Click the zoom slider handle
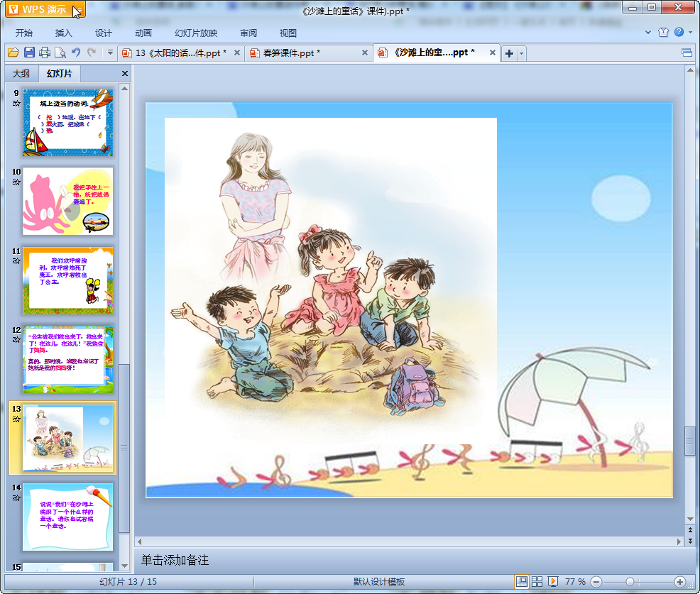This screenshot has height=594, width=700. click(630, 582)
